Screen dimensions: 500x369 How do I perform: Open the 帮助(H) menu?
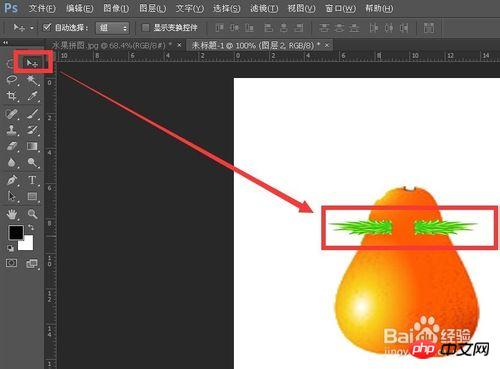click(379, 8)
